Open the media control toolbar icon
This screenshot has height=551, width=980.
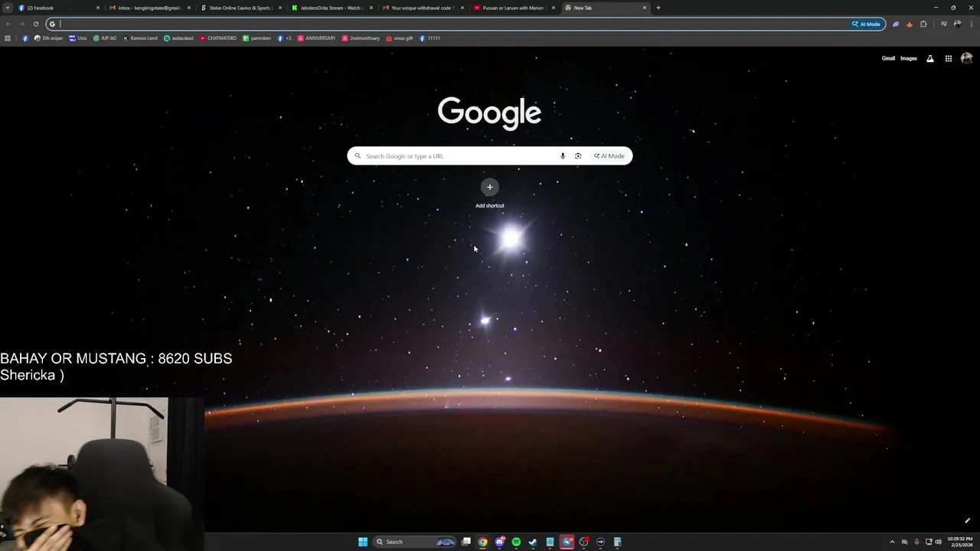click(x=944, y=24)
